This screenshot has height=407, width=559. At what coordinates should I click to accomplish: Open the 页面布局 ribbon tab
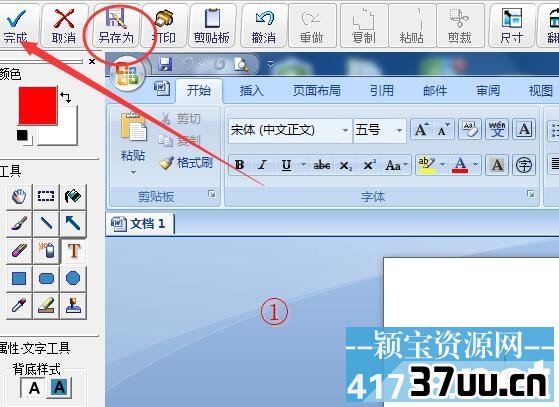pos(317,91)
